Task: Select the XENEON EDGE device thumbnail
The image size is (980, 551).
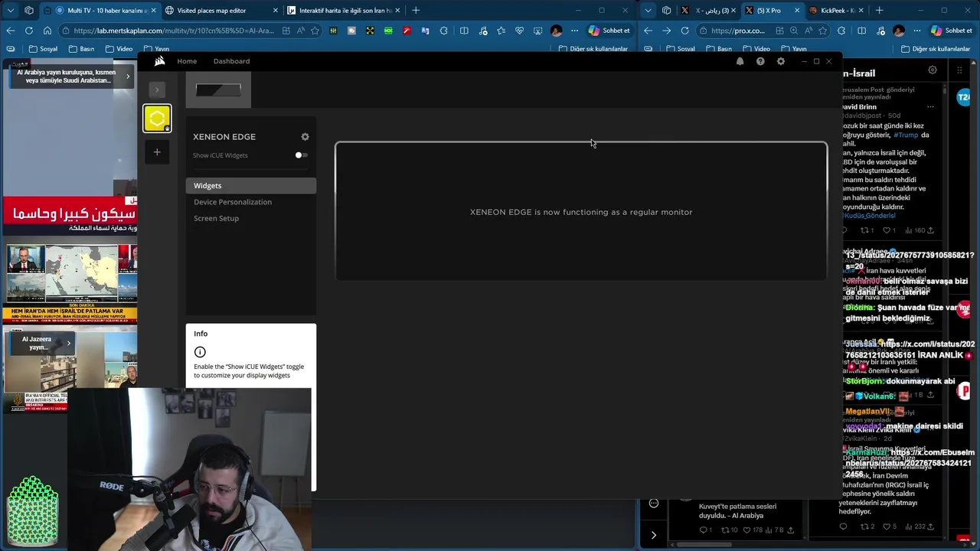Action: pos(218,90)
